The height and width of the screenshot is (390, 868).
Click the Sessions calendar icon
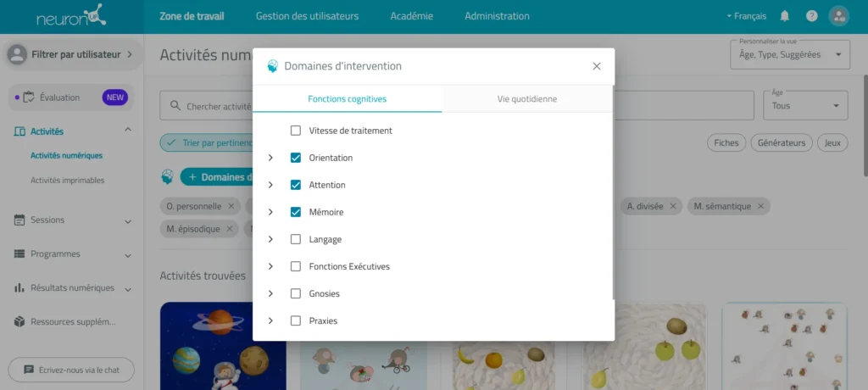click(19, 220)
